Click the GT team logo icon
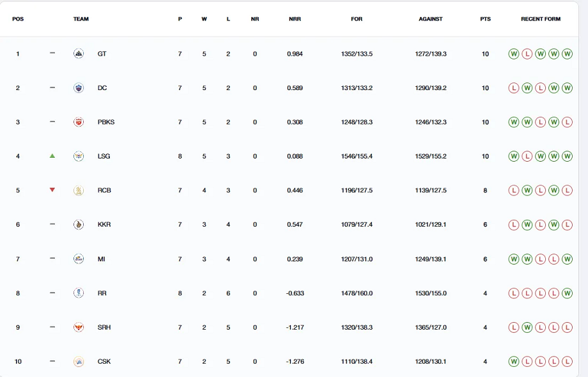 pyautogui.click(x=78, y=54)
